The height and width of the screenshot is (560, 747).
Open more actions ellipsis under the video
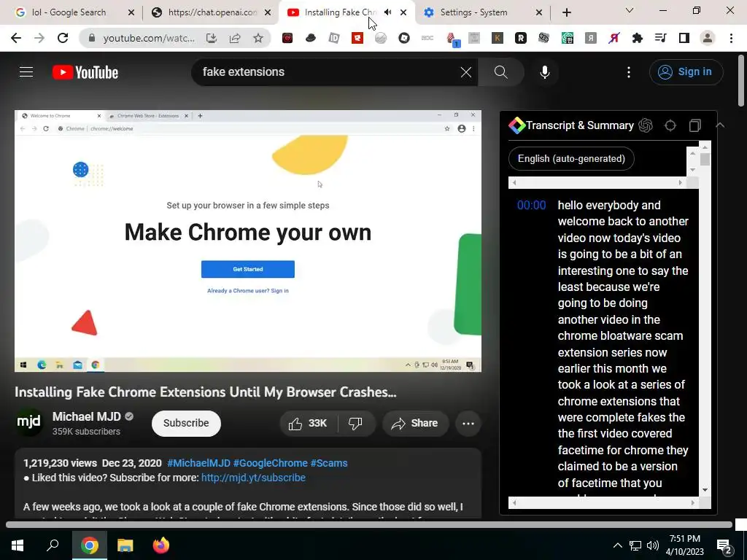[x=468, y=424]
